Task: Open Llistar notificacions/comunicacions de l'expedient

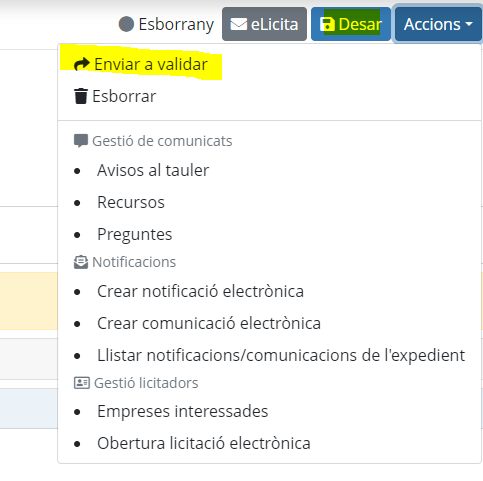Action: 281,355
